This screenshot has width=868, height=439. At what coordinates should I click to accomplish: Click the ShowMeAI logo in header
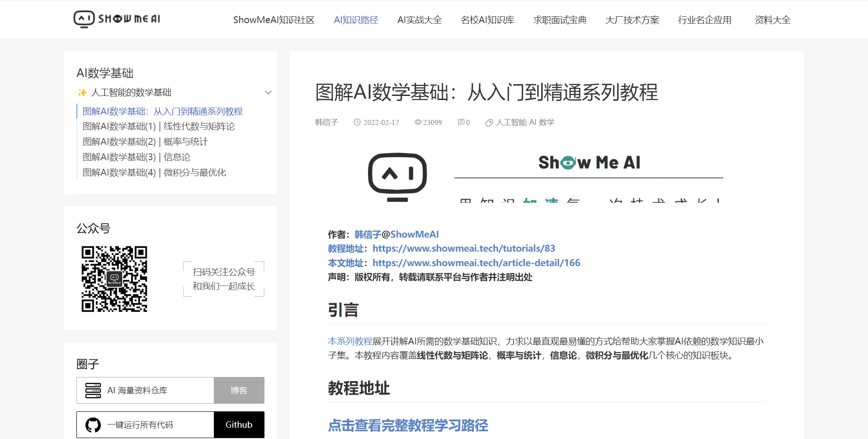point(117,19)
